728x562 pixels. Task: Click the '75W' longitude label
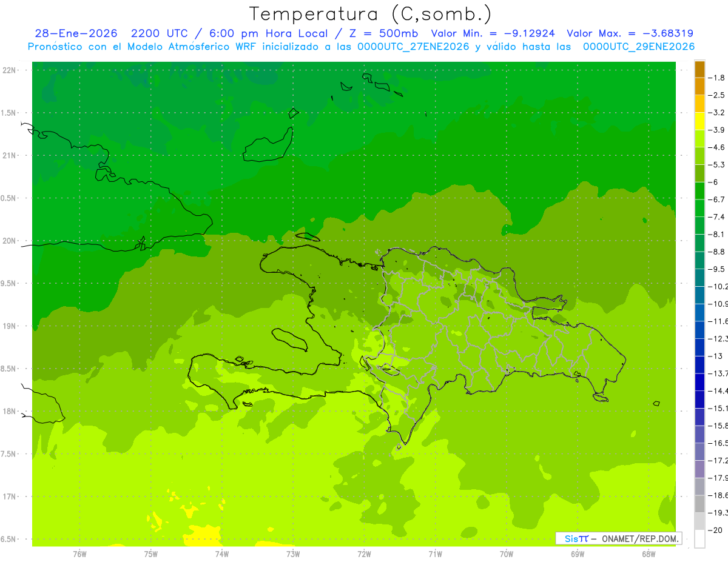pos(151,554)
